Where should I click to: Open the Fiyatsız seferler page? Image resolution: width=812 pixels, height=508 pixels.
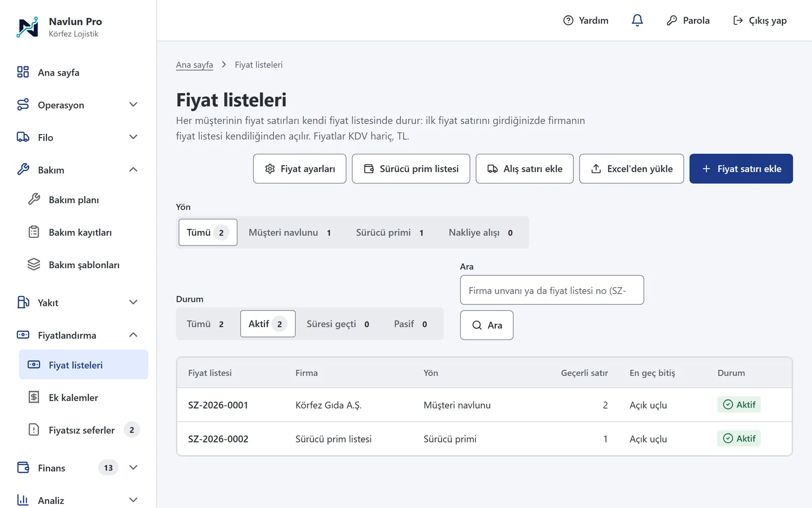(83, 430)
